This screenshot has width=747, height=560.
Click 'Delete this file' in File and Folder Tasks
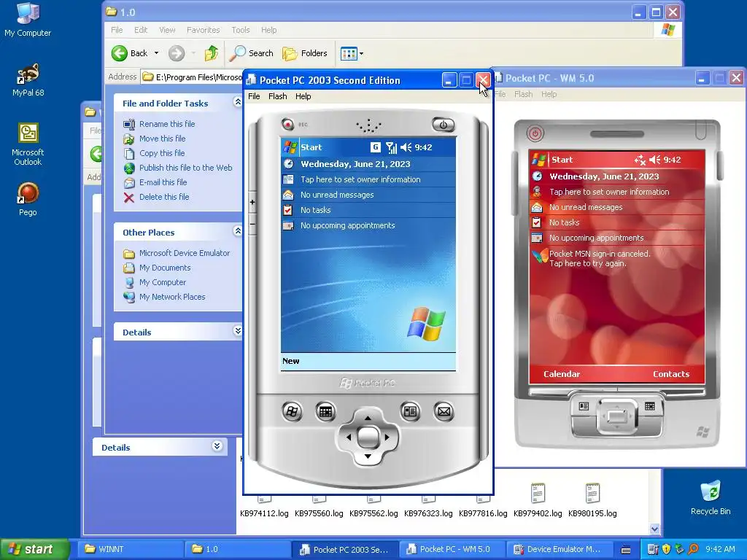click(164, 197)
